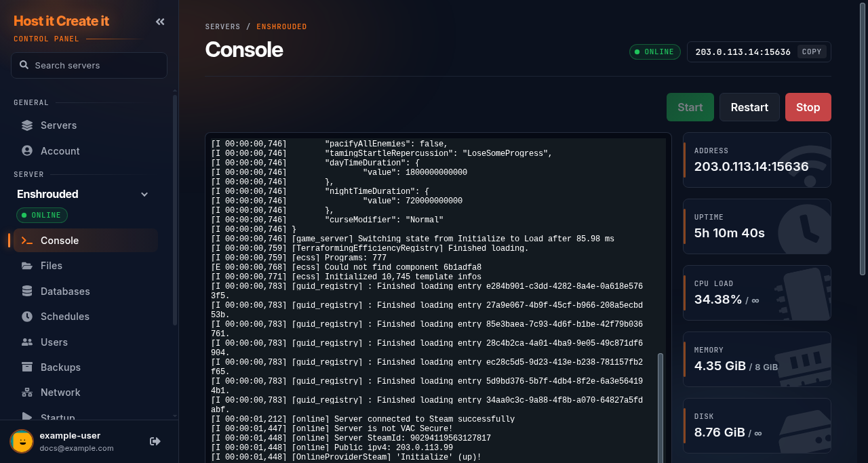Select the Console menu item
Image resolution: width=868 pixels, height=463 pixels.
pos(85,240)
